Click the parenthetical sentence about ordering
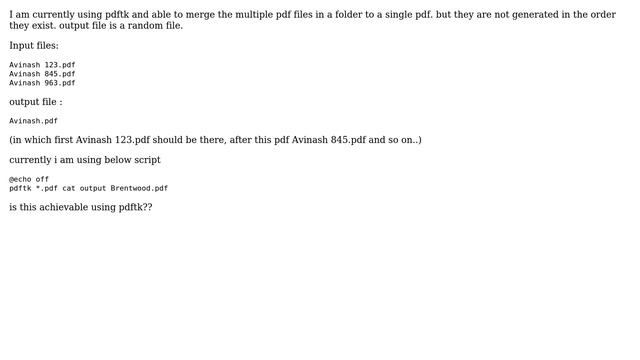This screenshot has height=360, width=640. [x=216, y=140]
